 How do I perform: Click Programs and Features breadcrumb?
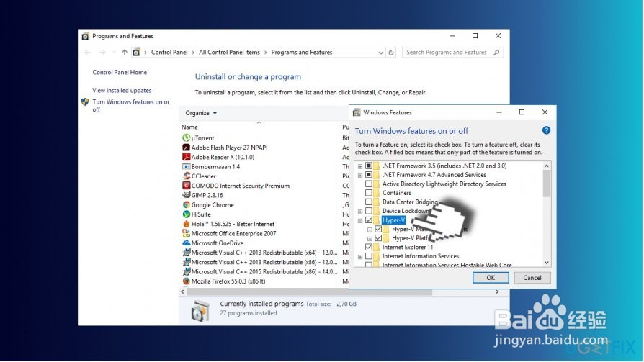(x=301, y=52)
